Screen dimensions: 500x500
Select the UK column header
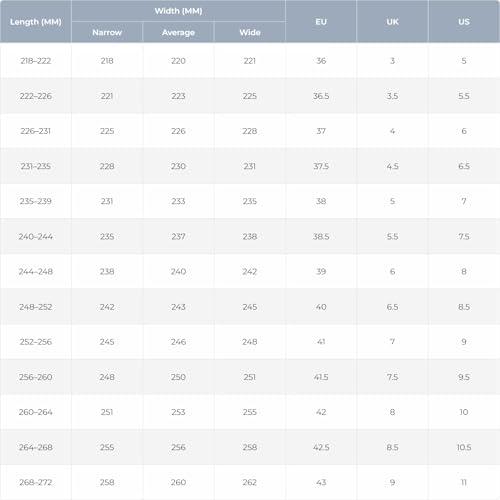392,22
